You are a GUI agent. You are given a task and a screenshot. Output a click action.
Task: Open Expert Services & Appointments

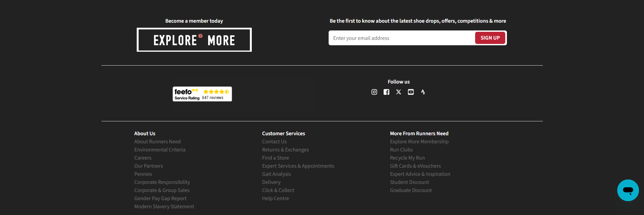click(x=298, y=166)
